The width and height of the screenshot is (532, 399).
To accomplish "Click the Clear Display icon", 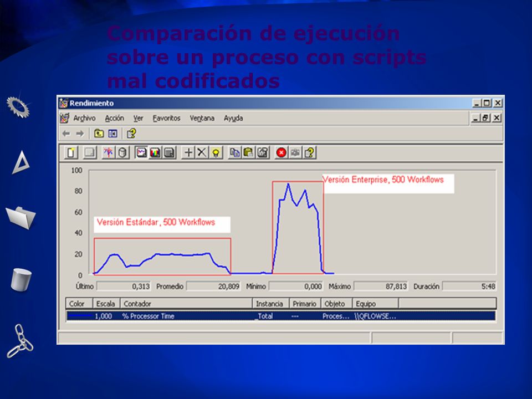I will pyautogui.click(x=90, y=153).
